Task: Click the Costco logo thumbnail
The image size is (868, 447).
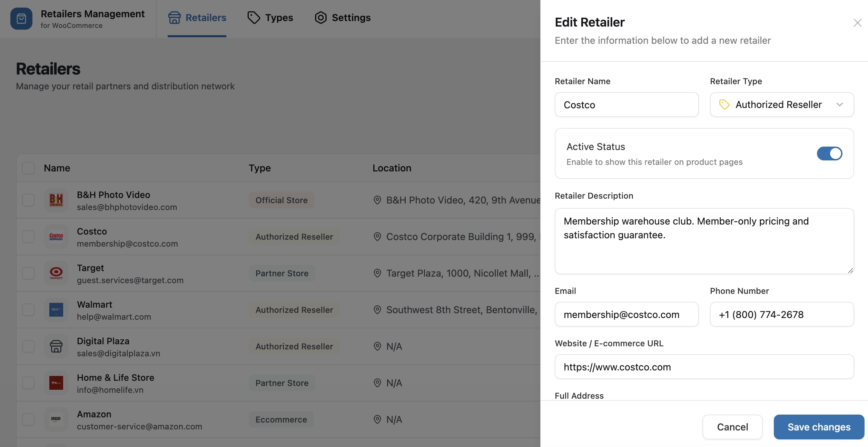Action: coord(56,236)
